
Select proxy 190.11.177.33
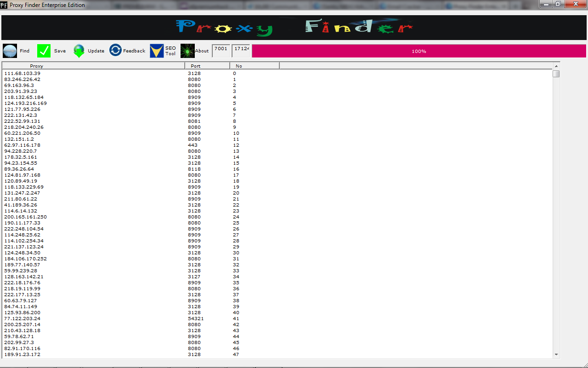click(23, 223)
